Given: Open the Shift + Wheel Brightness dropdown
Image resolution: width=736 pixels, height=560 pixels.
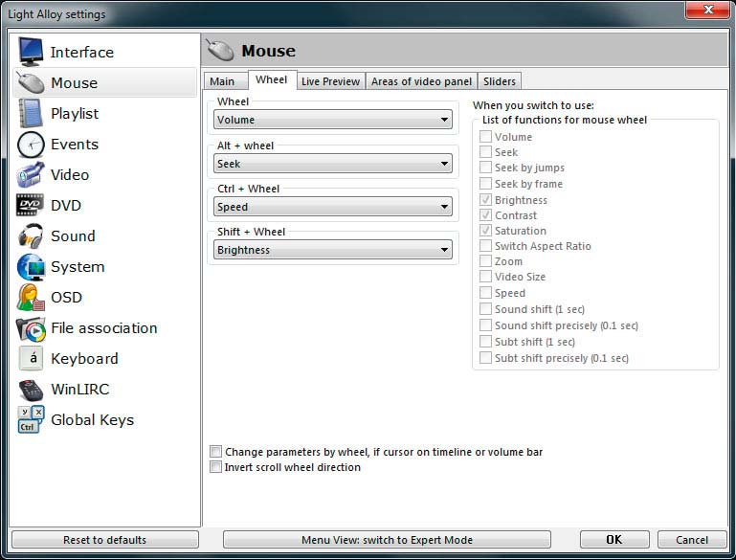Looking at the screenshot, I should coord(333,250).
